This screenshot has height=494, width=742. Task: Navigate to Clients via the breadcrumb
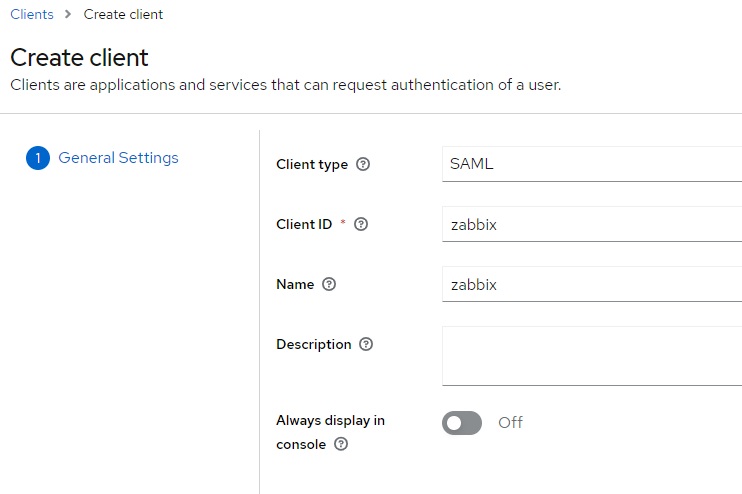pos(31,15)
